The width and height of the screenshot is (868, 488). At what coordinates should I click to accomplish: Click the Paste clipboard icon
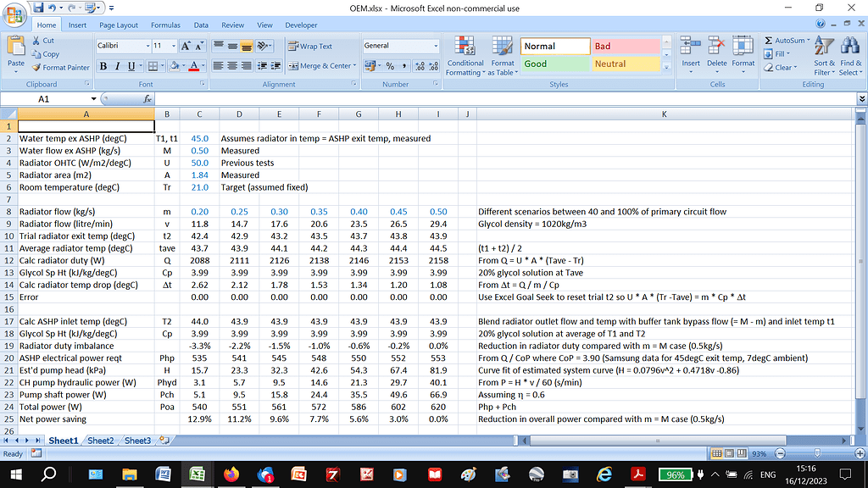coord(15,47)
